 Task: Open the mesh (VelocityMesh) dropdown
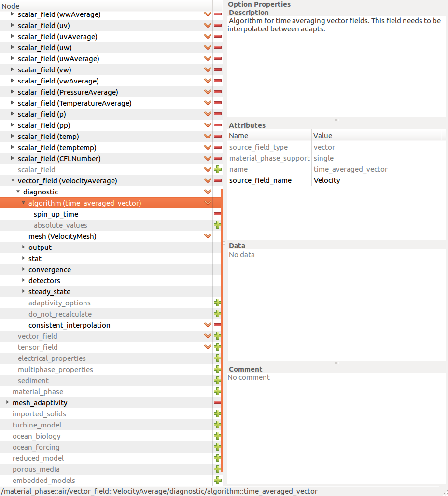point(208,236)
